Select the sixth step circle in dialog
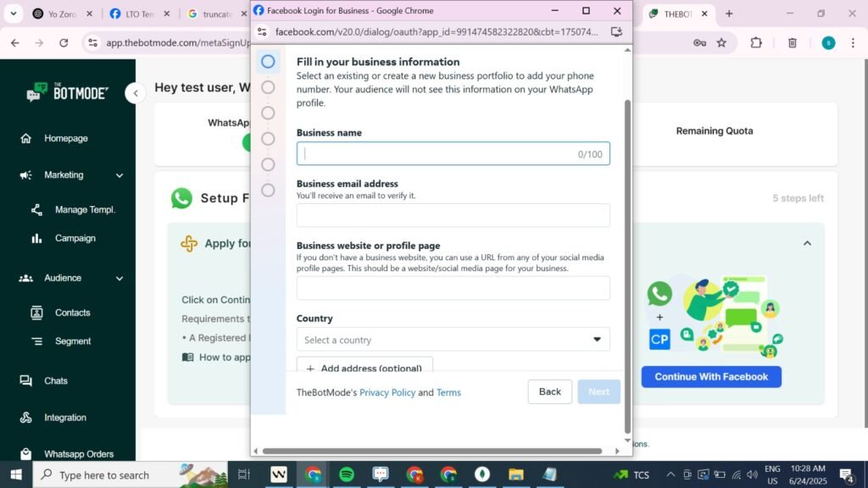 268,191
